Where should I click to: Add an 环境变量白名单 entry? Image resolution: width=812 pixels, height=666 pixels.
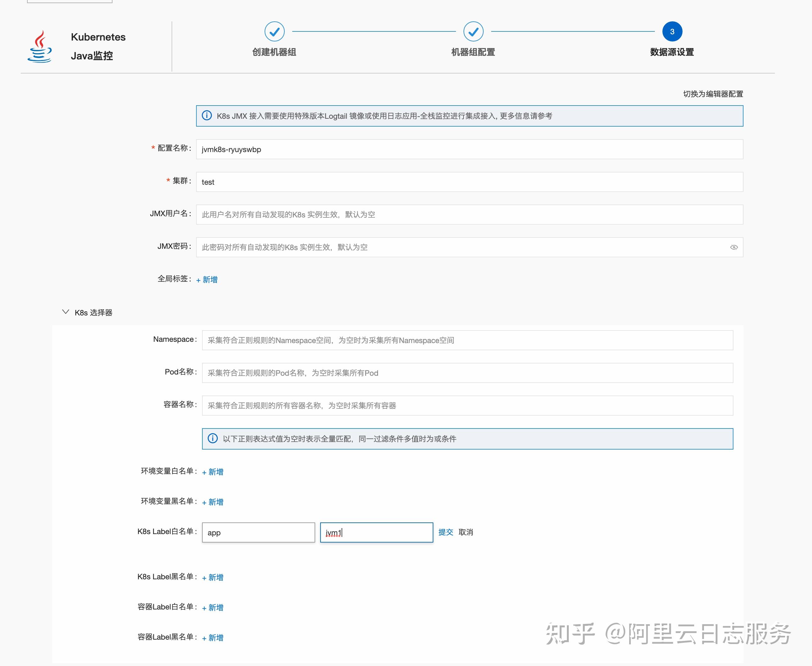213,472
